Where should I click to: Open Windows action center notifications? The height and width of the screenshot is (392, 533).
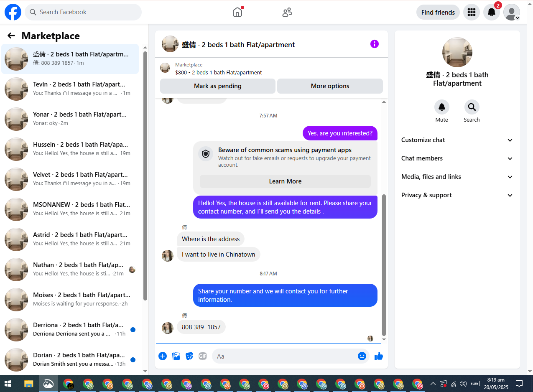[519, 384]
